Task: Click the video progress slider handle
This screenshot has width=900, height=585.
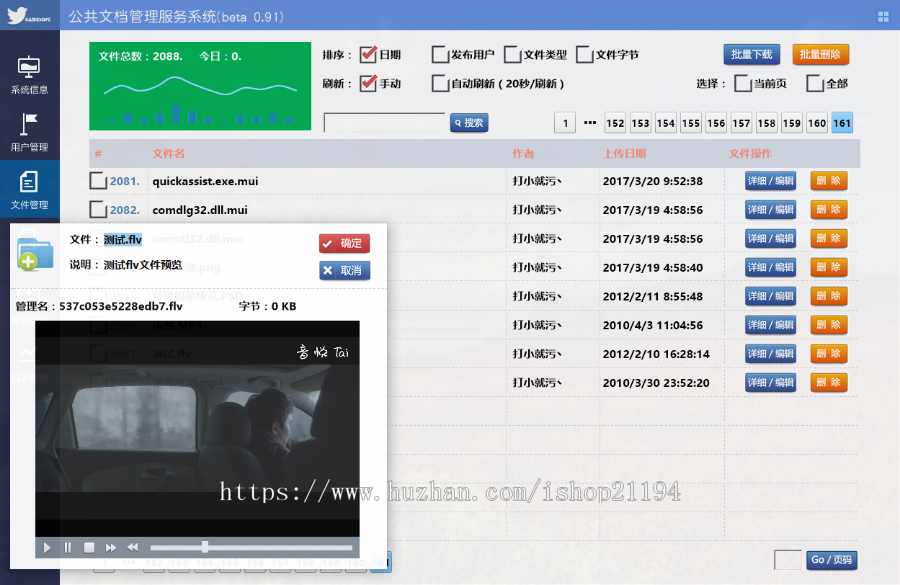Action: pyautogui.click(x=205, y=547)
